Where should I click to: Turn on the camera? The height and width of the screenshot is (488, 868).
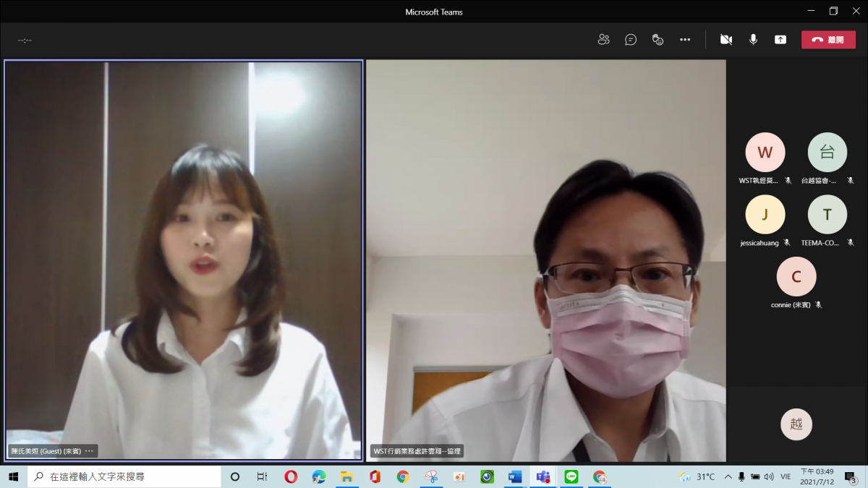[726, 40]
